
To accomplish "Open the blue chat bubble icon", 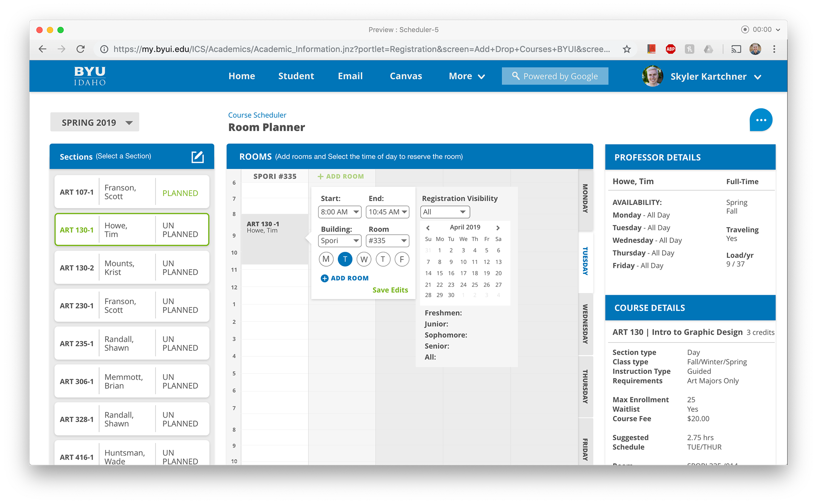I will (761, 120).
